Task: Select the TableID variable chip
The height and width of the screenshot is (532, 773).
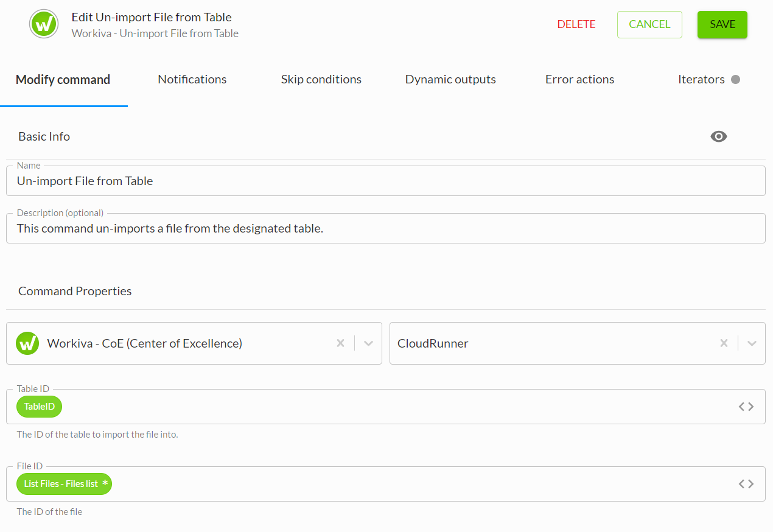Action: 40,407
